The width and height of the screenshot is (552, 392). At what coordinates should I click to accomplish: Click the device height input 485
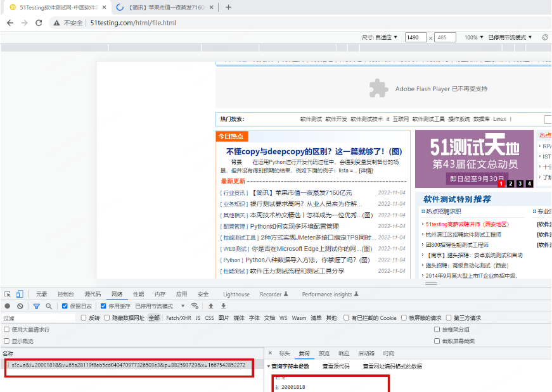point(445,37)
